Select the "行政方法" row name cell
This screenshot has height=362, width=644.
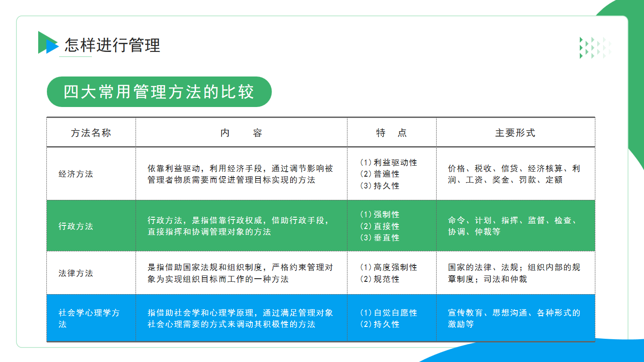pyautogui.click(x=76, y=226)
